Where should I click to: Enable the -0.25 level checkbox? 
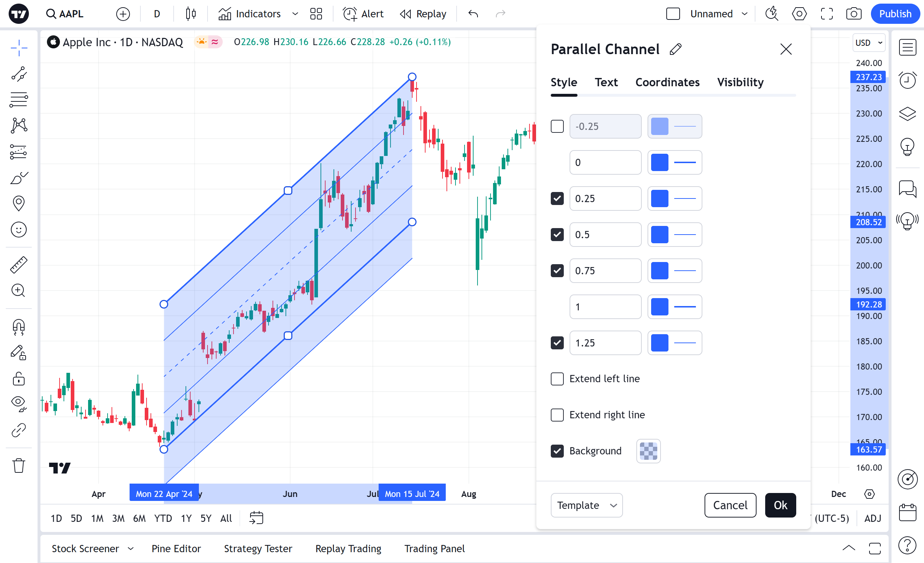click(x=557, y=126)
